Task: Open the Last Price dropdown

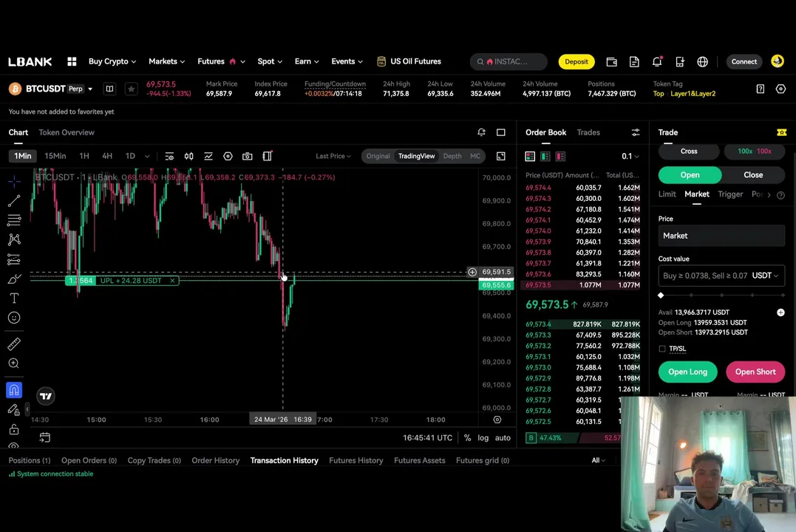Action: click(x=333, y=157)
